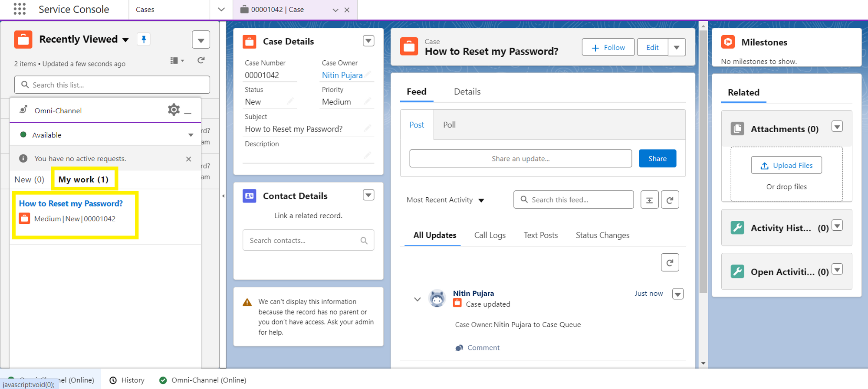Switch to Omni-Channel New (0) tab
This screenshot has height=389, width=868.
point(30,180)
